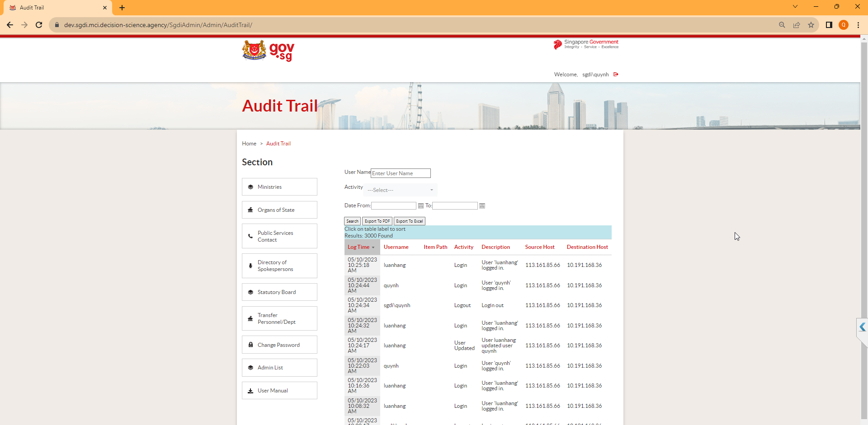Click the Export To Excel button
The width and height of the screenshot is (868, 425).
pos(409,221)
